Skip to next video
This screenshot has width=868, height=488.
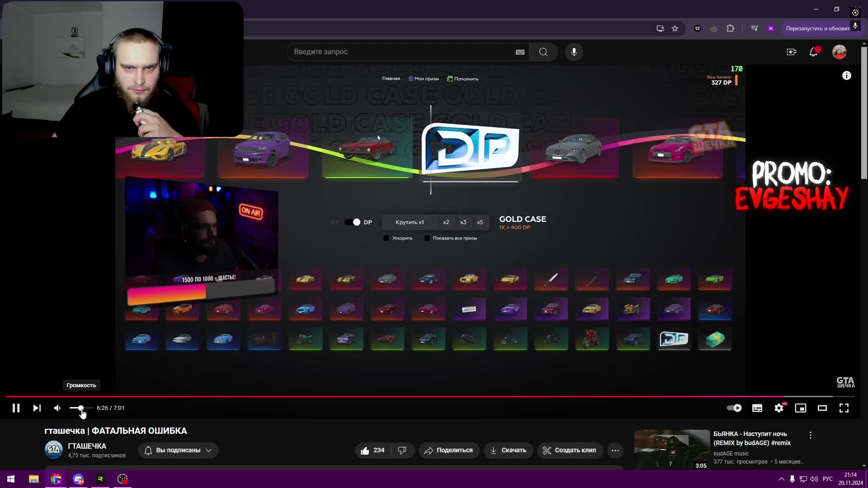point(37,408)
